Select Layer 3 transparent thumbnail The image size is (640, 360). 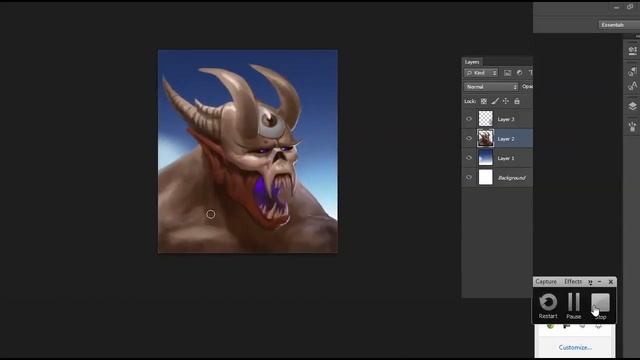[485, 119]
